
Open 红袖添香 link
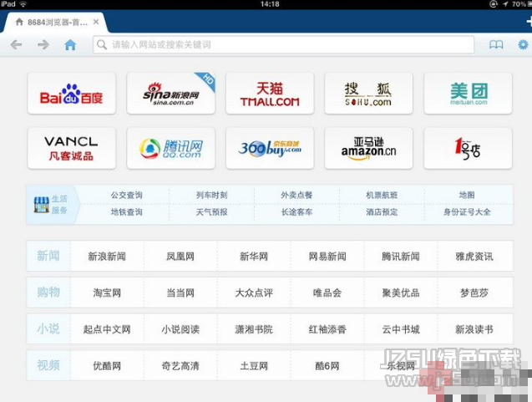click(x=327, y=329)
